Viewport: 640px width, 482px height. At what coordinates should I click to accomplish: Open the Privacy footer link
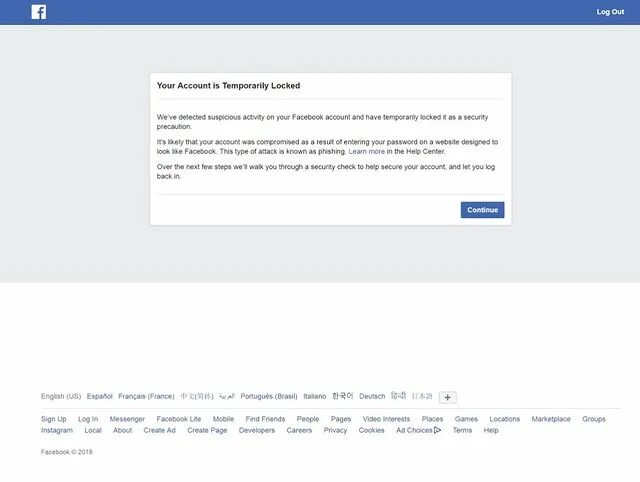(x=335, y=430)
